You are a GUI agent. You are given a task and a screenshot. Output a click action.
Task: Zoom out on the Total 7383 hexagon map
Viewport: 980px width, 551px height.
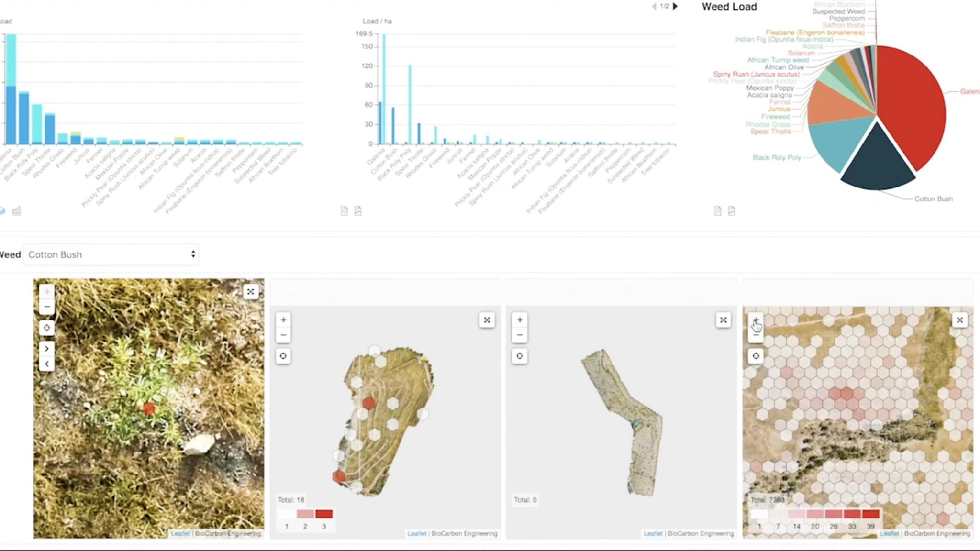click(756, 335)
